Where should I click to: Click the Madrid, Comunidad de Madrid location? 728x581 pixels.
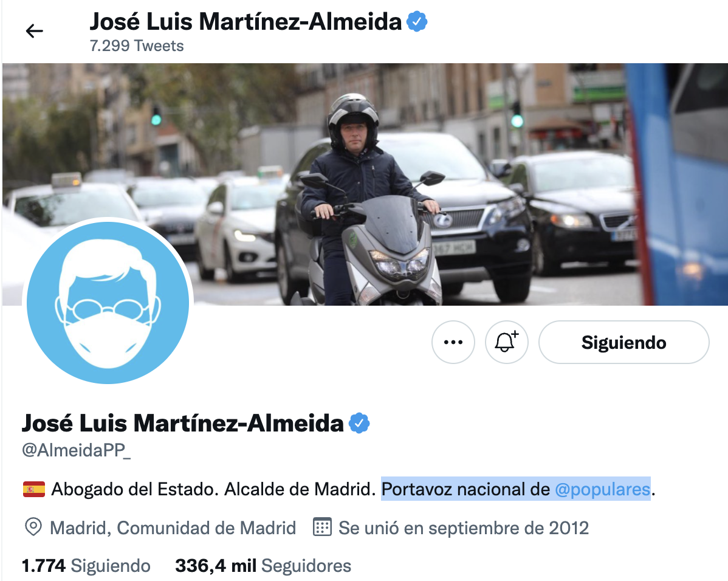(173, 528)
